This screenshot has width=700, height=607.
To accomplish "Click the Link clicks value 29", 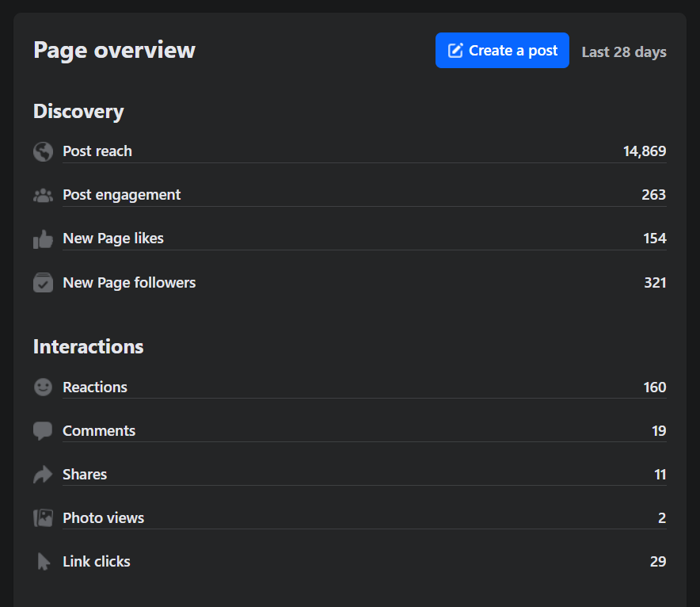I will point(658,562).
